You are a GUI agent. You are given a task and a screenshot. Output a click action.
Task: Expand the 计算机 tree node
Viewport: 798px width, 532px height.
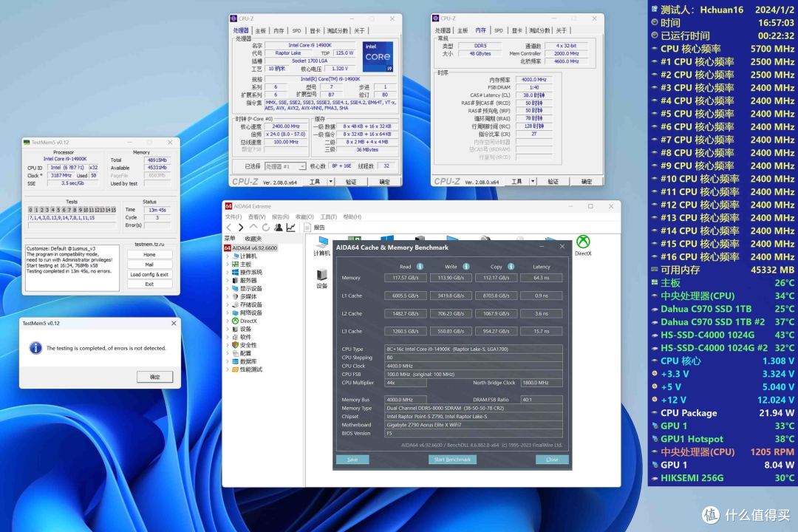click(x=228, y=256)
